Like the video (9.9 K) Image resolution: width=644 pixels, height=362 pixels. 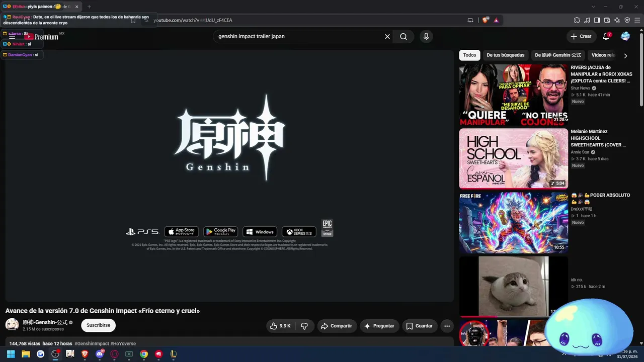click(x=281, y=326)
